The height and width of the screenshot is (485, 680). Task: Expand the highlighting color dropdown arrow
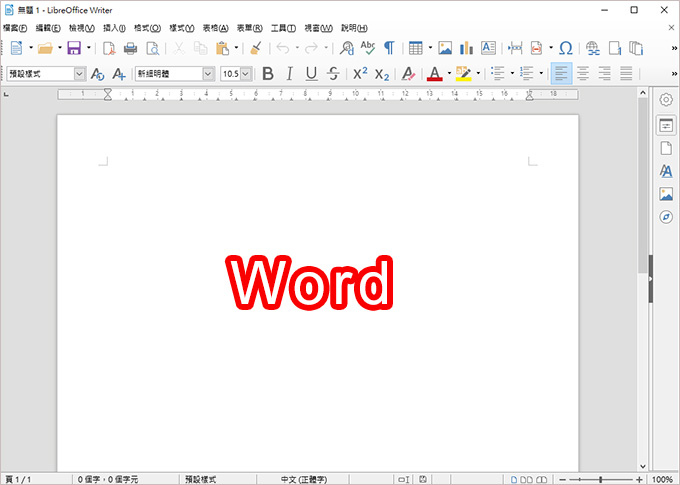point(478,74)
